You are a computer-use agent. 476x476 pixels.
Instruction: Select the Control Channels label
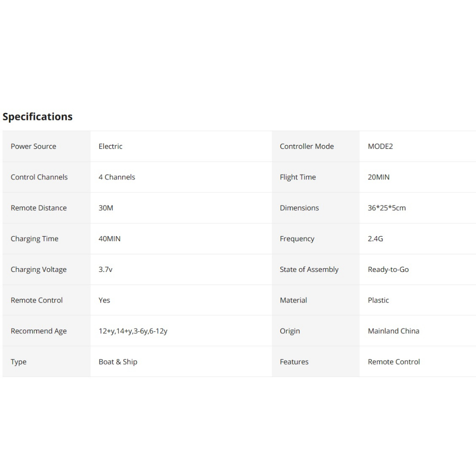pos(39,177)
